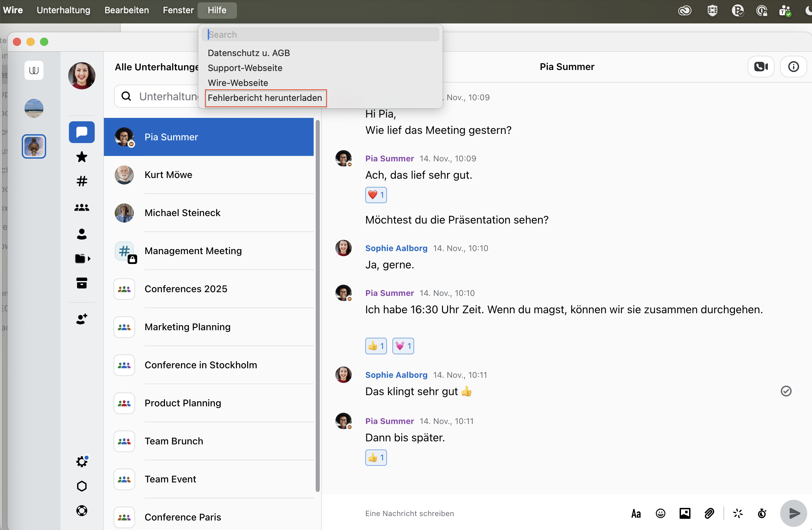Open conversation info icon
The height and width of the screenshot is (530, 812).
[x=793, y=67]
